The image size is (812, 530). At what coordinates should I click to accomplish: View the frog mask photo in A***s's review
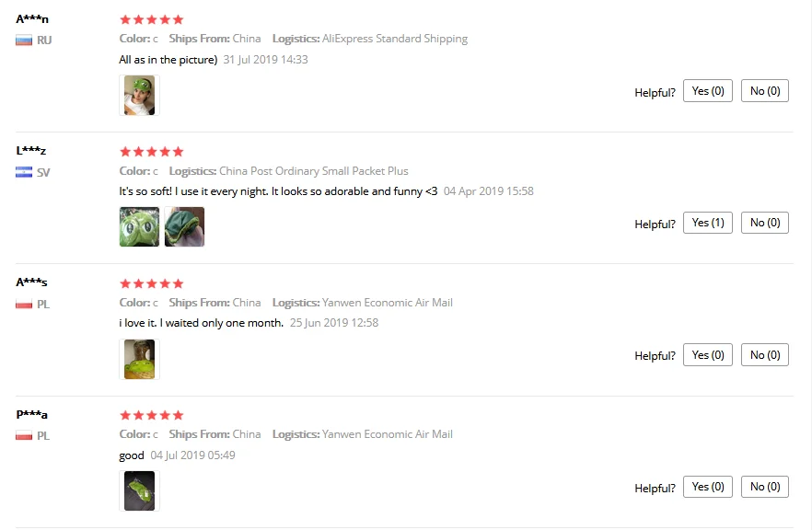tap(139, 359)
